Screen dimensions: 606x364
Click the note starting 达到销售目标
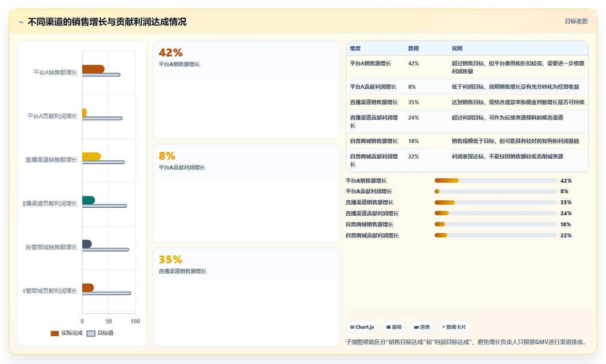point(518,102)
